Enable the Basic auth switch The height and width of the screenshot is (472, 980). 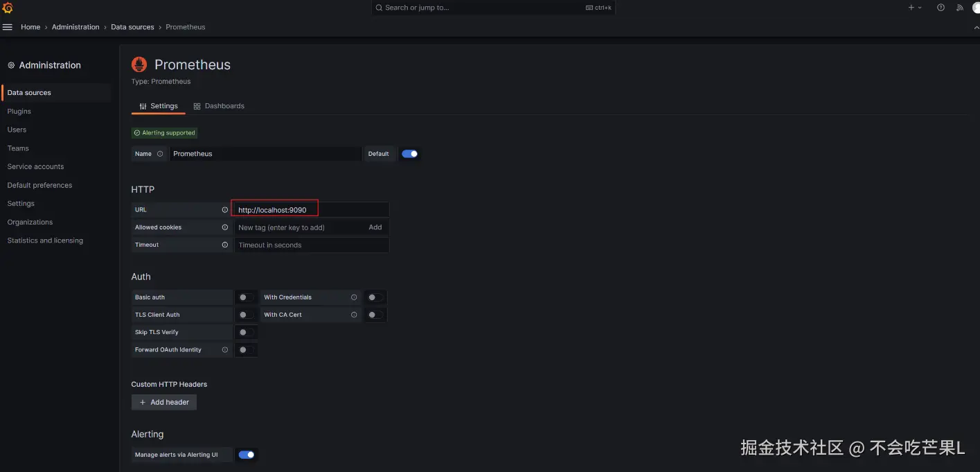pyautogui.click(x=246, y=297)
